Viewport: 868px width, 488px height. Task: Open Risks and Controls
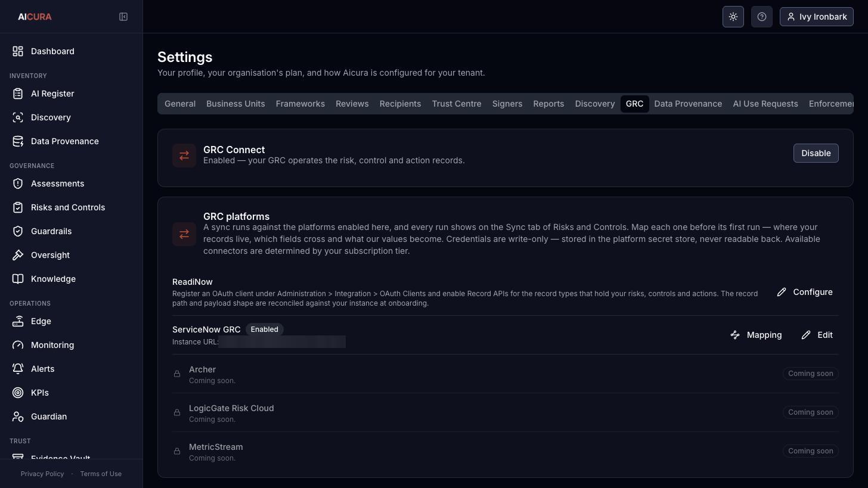pos(71,207)
